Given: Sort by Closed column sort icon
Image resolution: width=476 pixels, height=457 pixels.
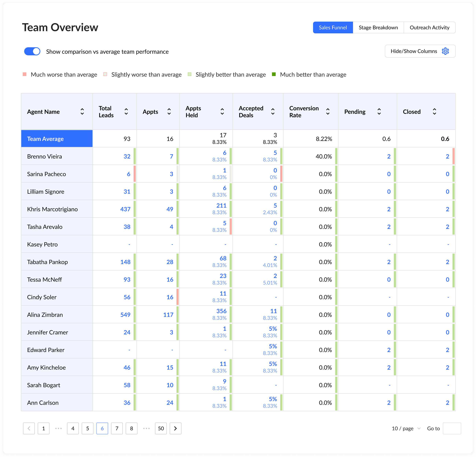Looking at the screenshot, I should 434,112.
